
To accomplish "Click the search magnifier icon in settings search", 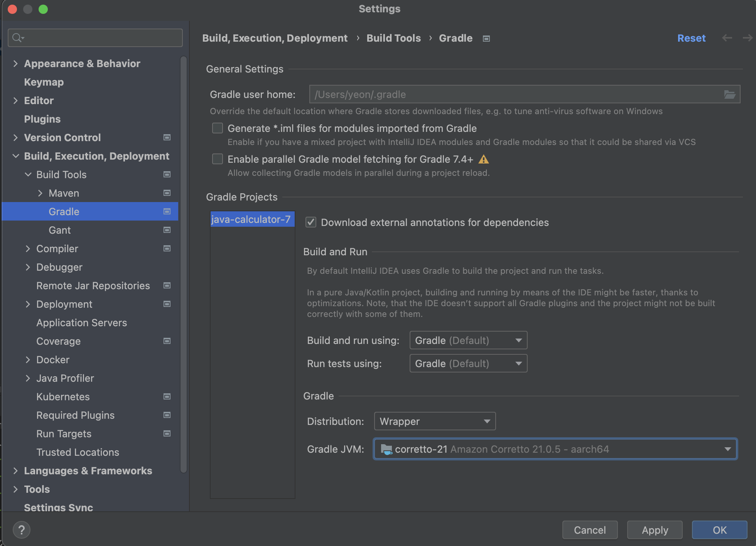I will pyautogui.click(x=17, y=38).
